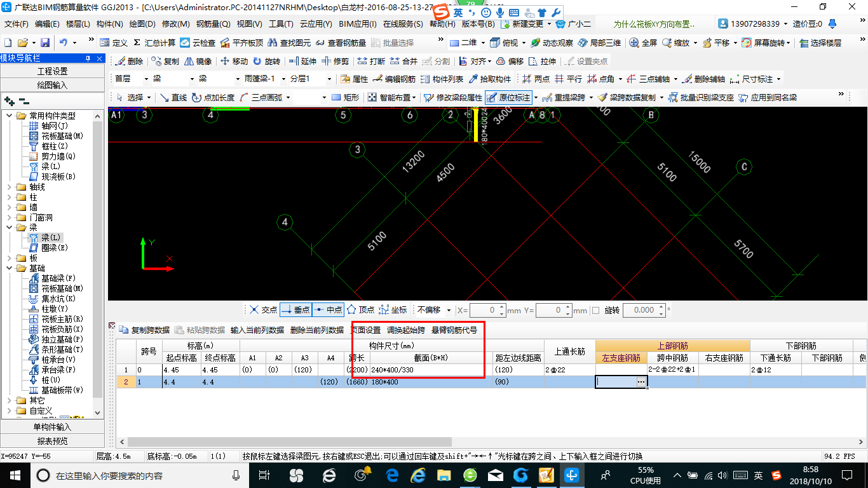
Task: Open the taskbar search box
Action: pyautogui.click(x=140, y=475)
